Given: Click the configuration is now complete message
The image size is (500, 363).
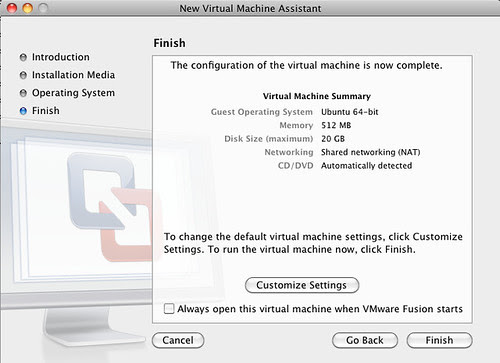Looking at the screenshot, I should coord(306,65).
